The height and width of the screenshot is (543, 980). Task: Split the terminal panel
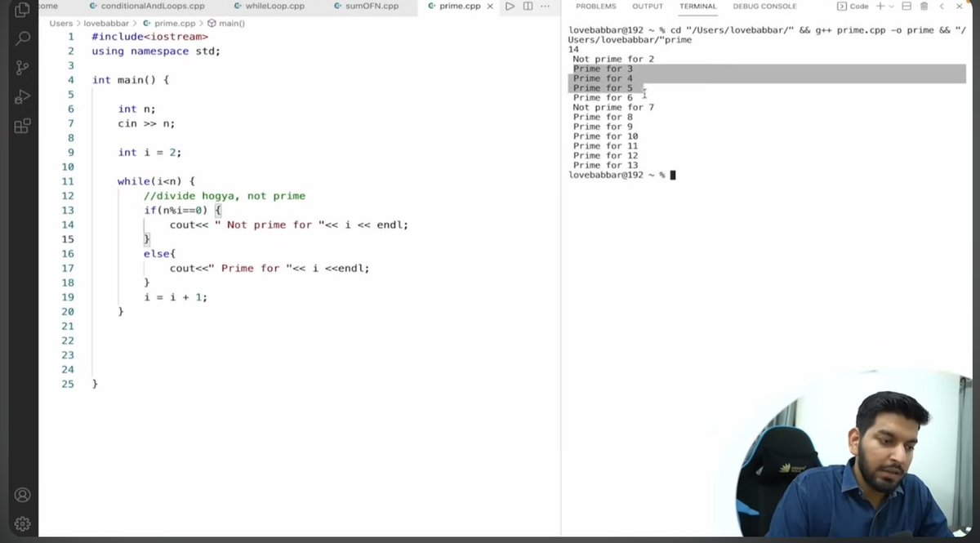click(906, 7)
